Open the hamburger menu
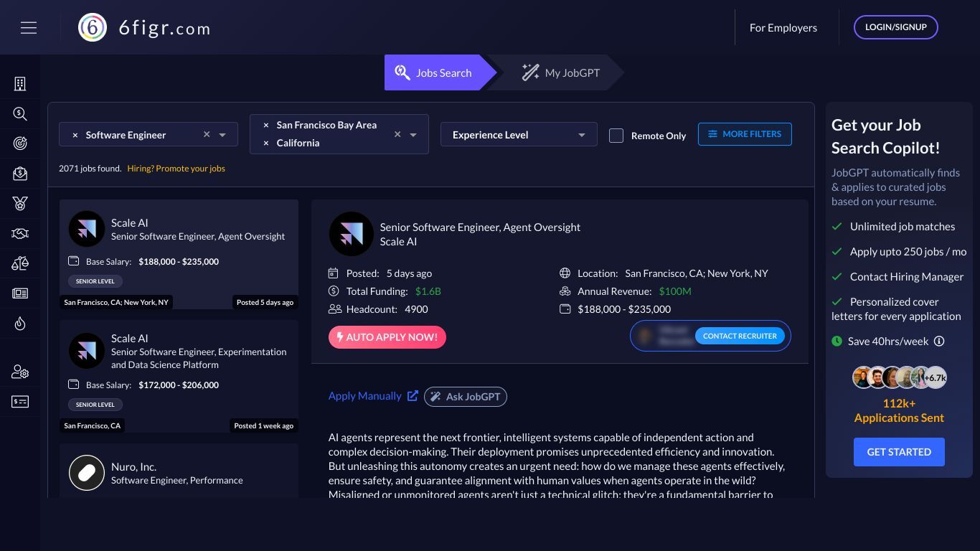The image size is (980, 551). 29,27
